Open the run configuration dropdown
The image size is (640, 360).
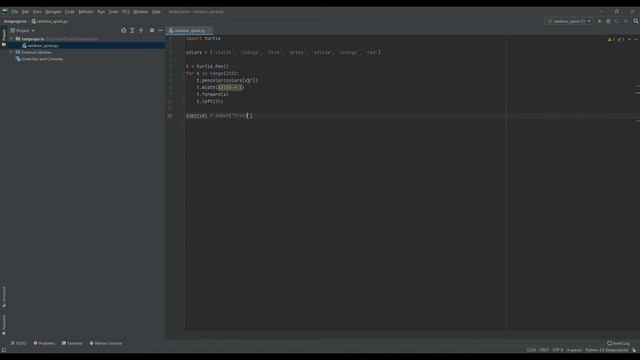pyautogui.click(x=569, y=21)
